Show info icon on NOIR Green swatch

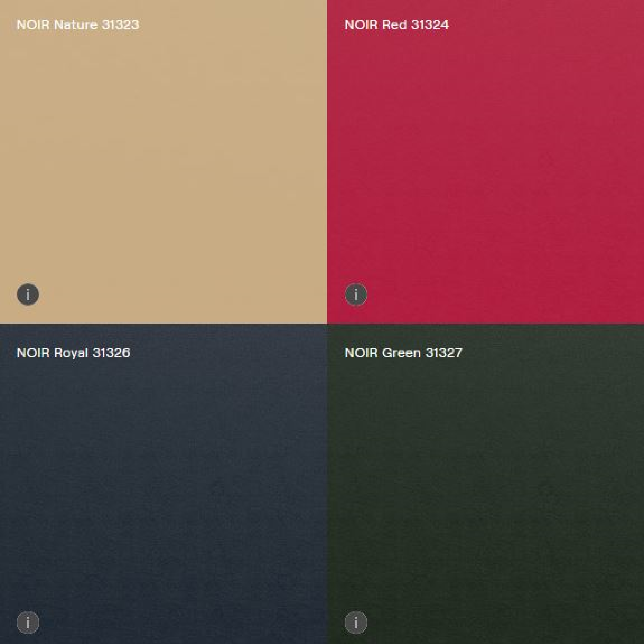(356, 623)
